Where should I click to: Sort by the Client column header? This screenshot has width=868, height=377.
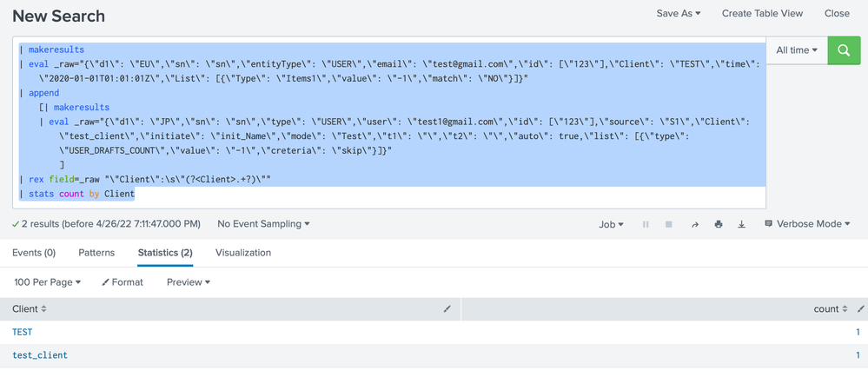click(30, 308)
